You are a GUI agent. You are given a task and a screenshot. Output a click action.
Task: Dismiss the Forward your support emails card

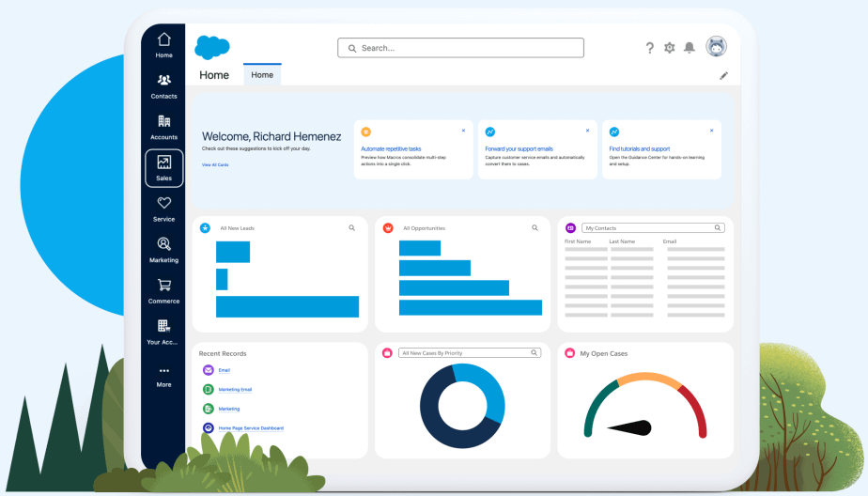tap(587, 131)
